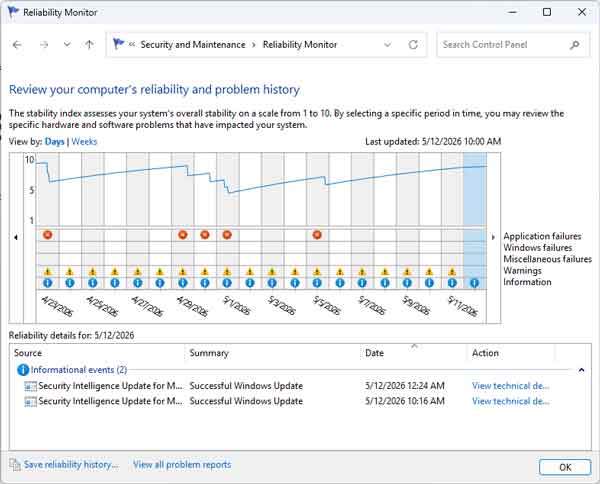
Task: Click the icon of the 12:24 AM update row
Action: 30,386
